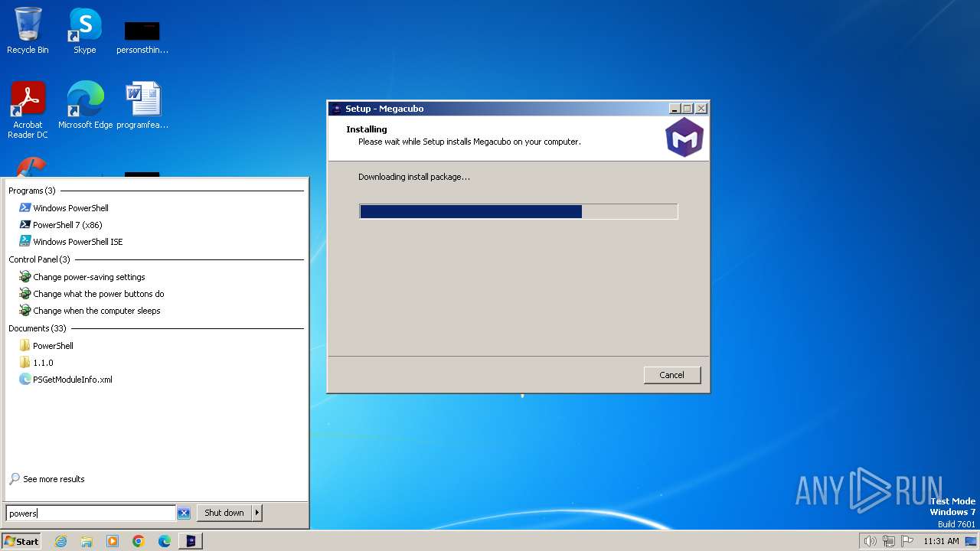This screenshot has width=980, height=551.
Task: Click the network tray icon
Action: 889,541
